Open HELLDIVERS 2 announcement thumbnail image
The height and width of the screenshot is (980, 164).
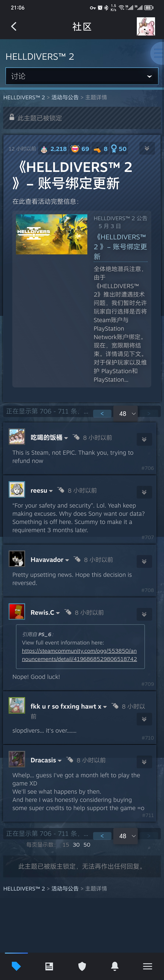pos(51,234)
